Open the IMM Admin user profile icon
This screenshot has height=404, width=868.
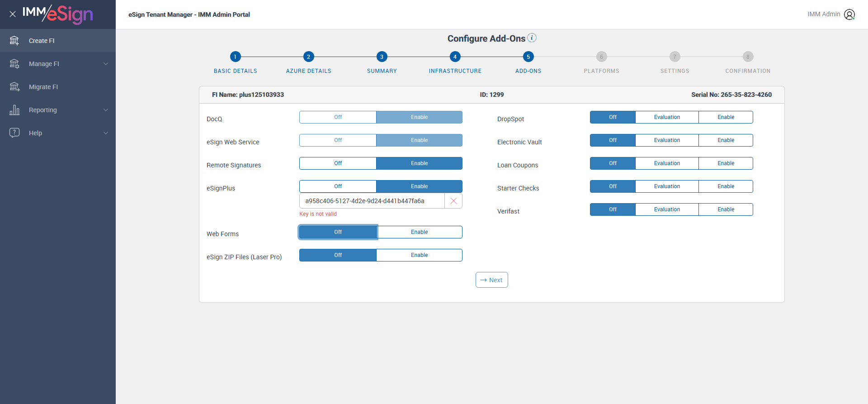click(x=849, y=14)
